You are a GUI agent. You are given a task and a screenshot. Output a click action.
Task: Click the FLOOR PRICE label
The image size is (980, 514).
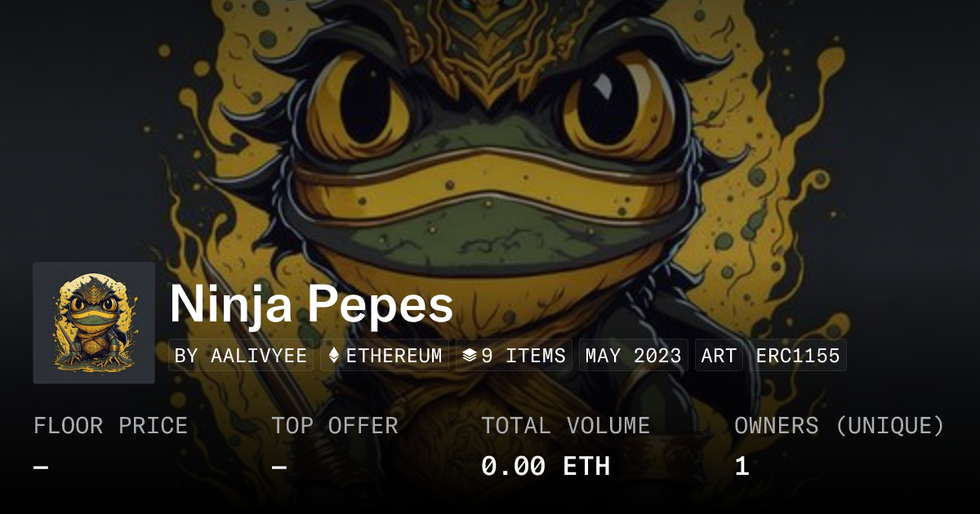(x=110, y=426)
